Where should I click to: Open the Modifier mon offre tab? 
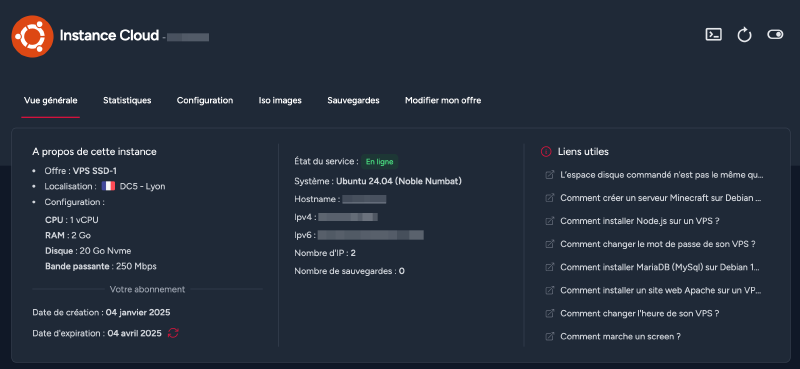443,101
